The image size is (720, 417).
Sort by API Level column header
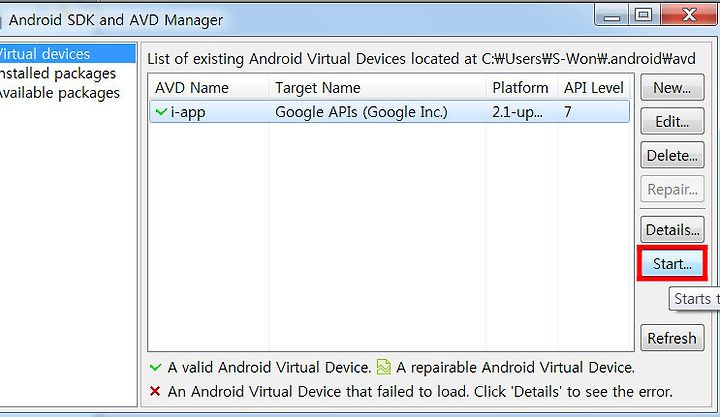tap(594, 88)
